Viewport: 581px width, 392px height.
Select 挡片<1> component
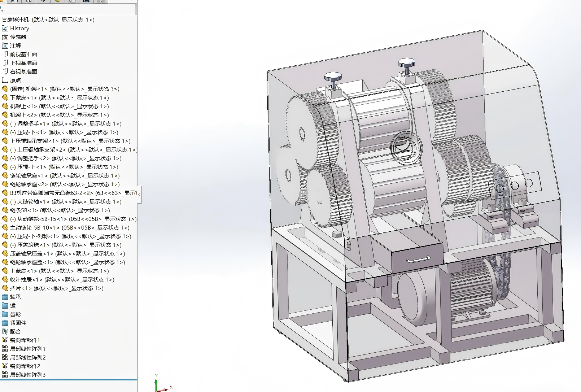click(57, 288)
